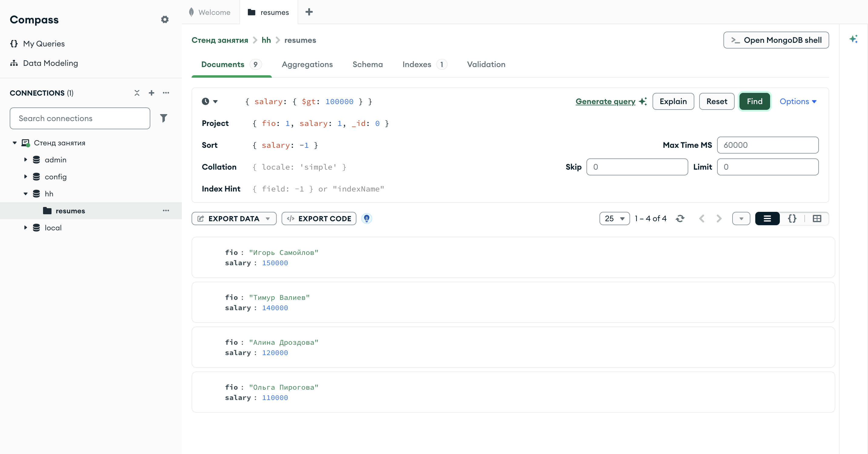This screenshot has height=454, width=868.
Task: Open a new tab with plus icon
Action: coord(309,12)
